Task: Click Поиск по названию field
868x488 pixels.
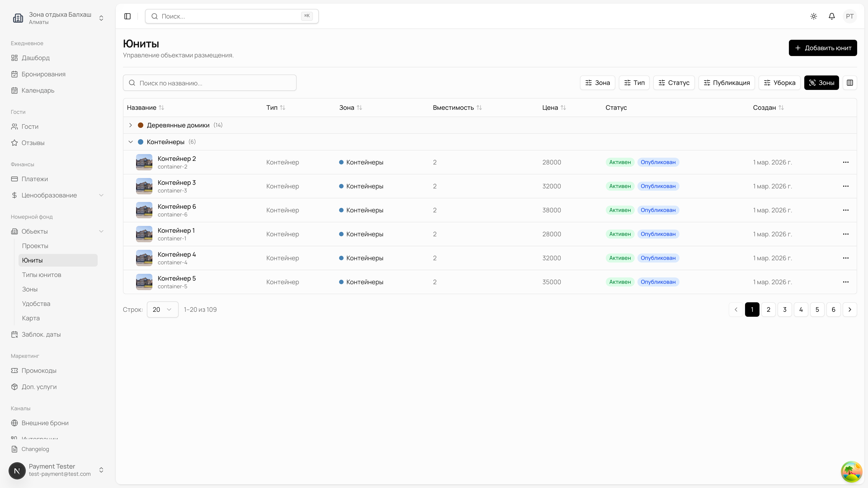Action: (x=210, y=83)
